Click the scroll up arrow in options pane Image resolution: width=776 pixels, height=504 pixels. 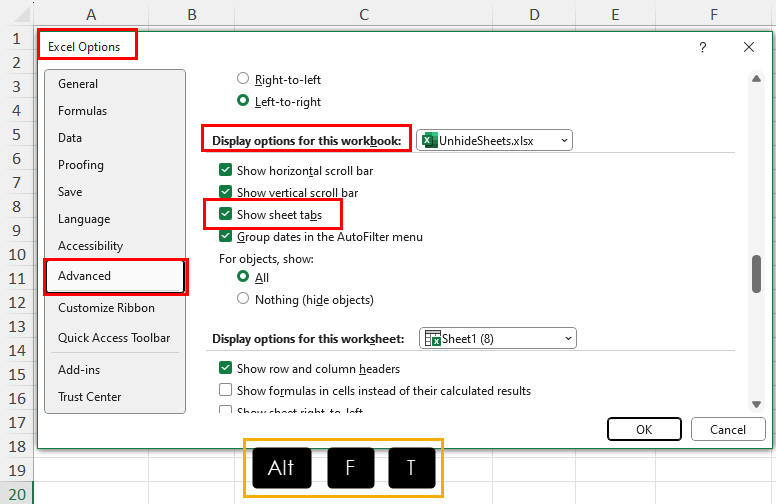(756, 79)
